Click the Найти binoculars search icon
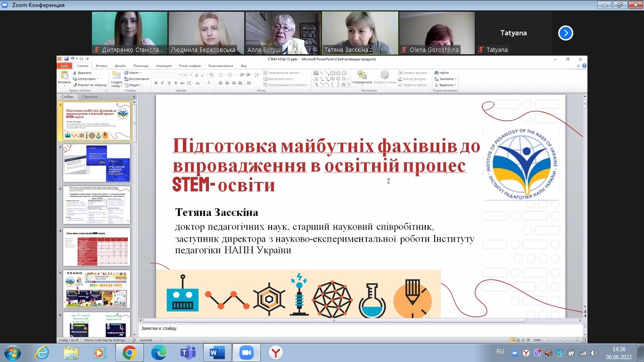The height and width of the screenshot is (362, 644). click(436, 73)
